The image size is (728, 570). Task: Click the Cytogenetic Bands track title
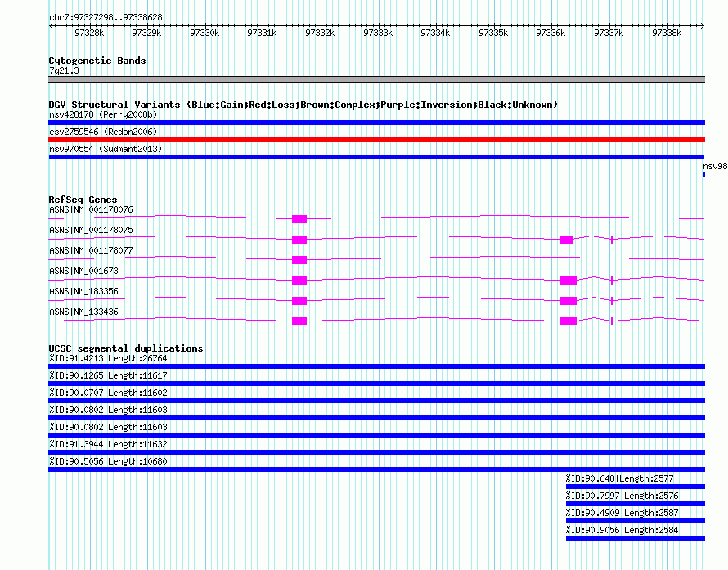pyautogui.click(x=97, y=61)
